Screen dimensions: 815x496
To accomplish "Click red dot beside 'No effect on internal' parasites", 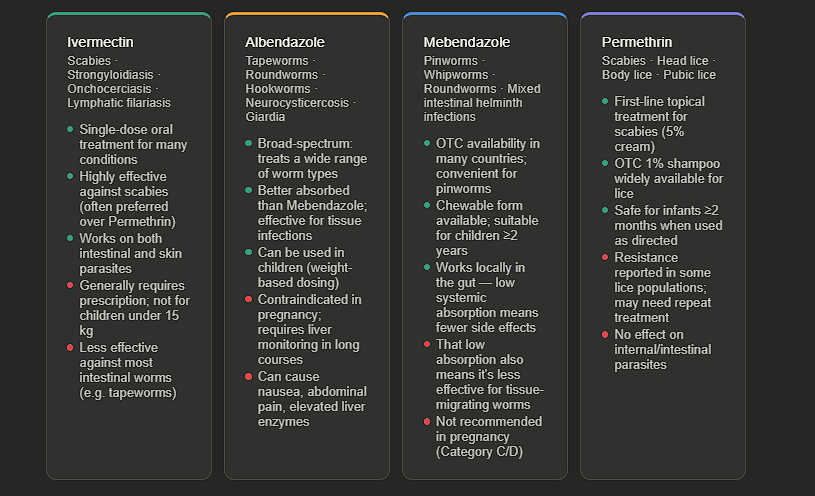I will coord(604,334).
